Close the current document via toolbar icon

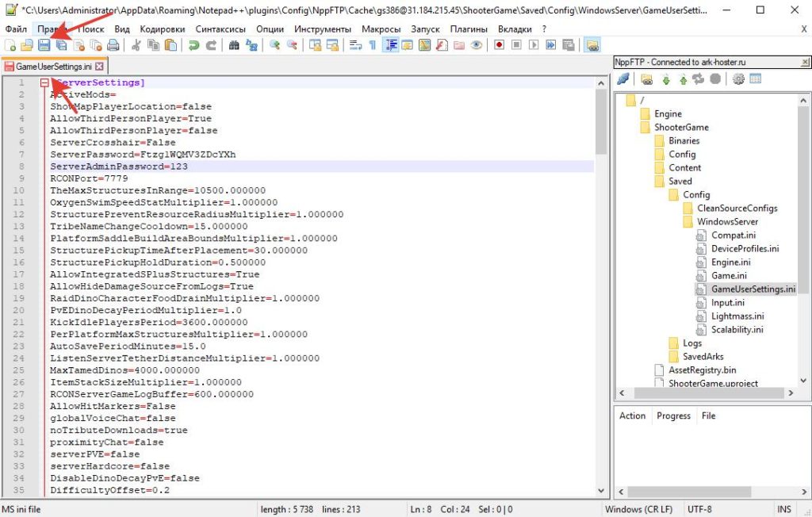(x=79, y=45)
